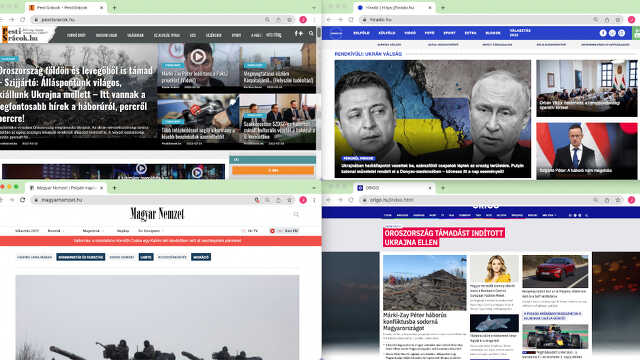
Task: Click the red banner below the Magyar Nemzet menu
Action: pyautogui.click(x=160, y=241)
